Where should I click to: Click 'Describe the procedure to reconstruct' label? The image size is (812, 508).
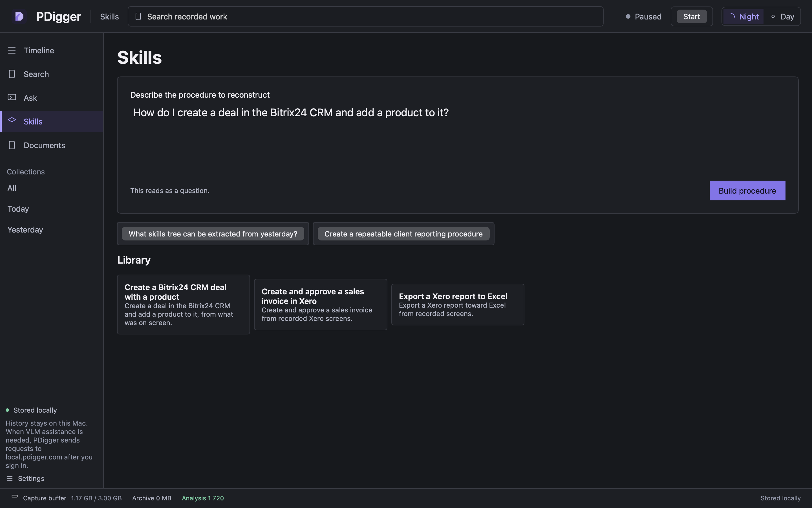pos(200,95)
